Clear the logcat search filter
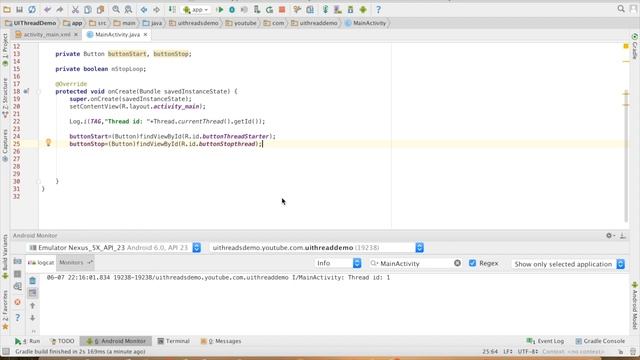The width and height of the screenshot is (640, 360). pos(457,264)
